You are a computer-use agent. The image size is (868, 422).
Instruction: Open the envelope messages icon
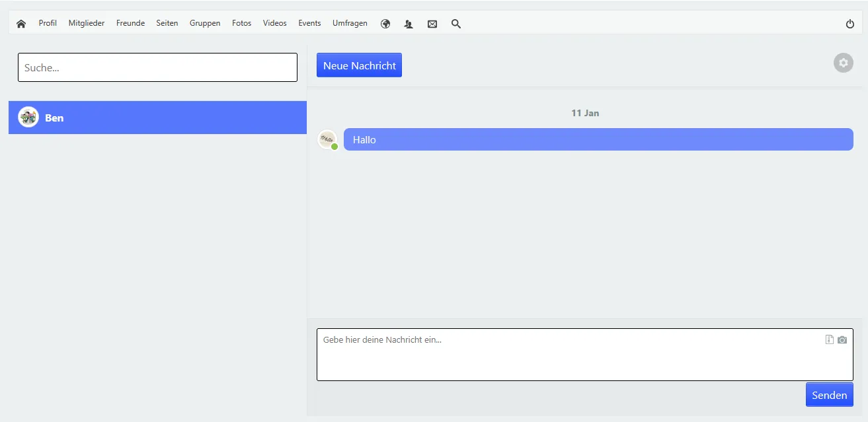tap(432, 24)
